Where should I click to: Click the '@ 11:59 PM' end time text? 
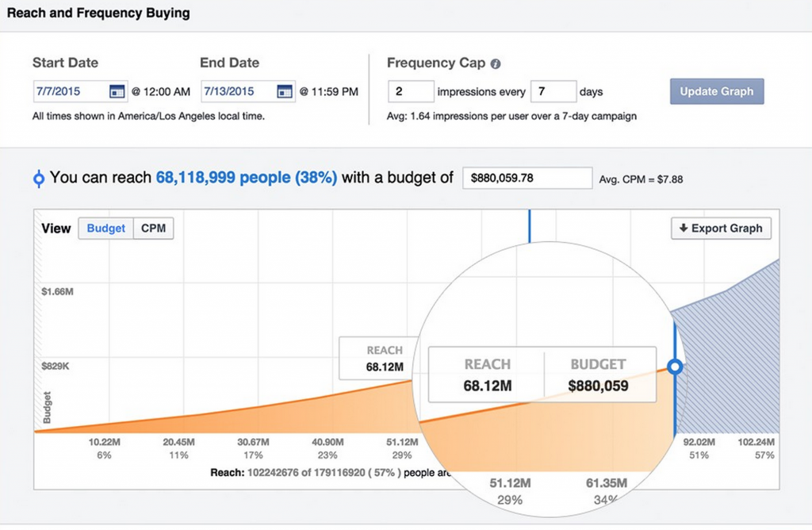(x=329, y=92)
